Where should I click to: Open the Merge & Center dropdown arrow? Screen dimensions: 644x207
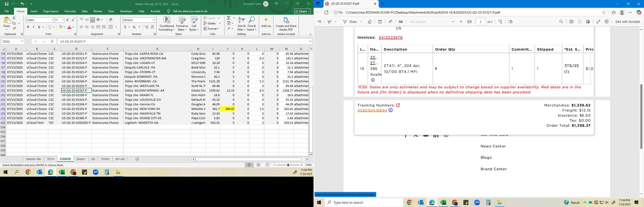[116, 27]
